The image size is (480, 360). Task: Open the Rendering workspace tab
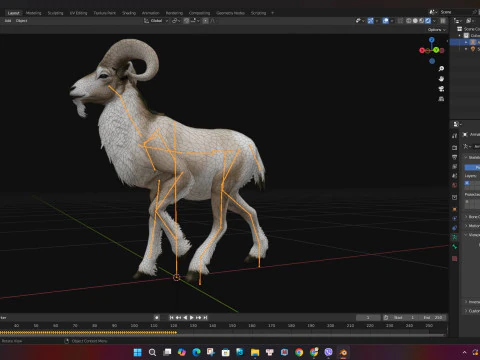click(174, 13)
